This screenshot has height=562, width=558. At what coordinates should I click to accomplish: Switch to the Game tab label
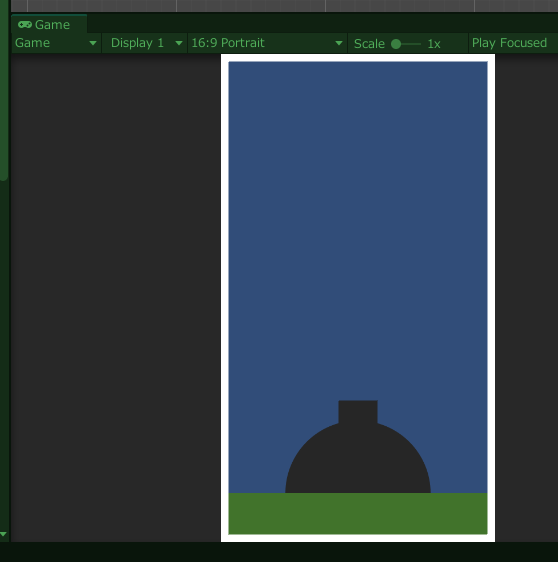point(52,25)
